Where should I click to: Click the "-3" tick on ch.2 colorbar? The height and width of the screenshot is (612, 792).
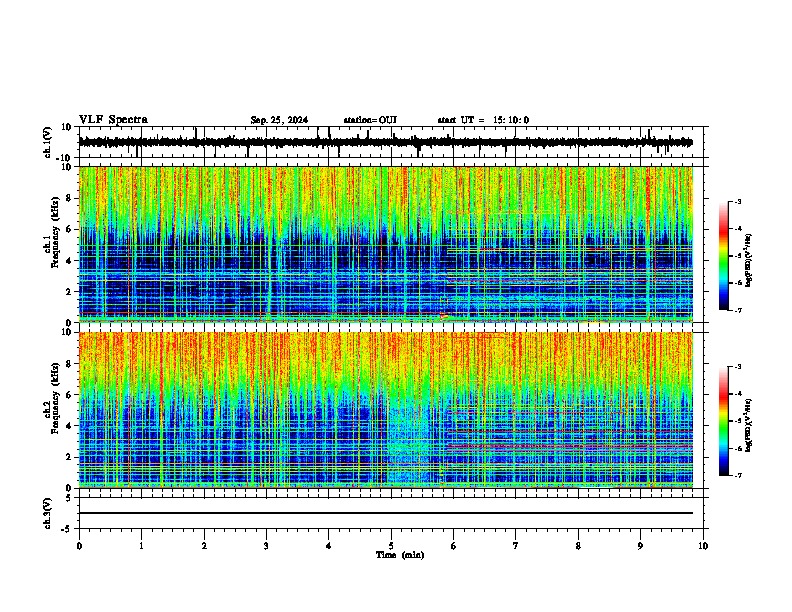pyautogui.click(x=738, y=367)
